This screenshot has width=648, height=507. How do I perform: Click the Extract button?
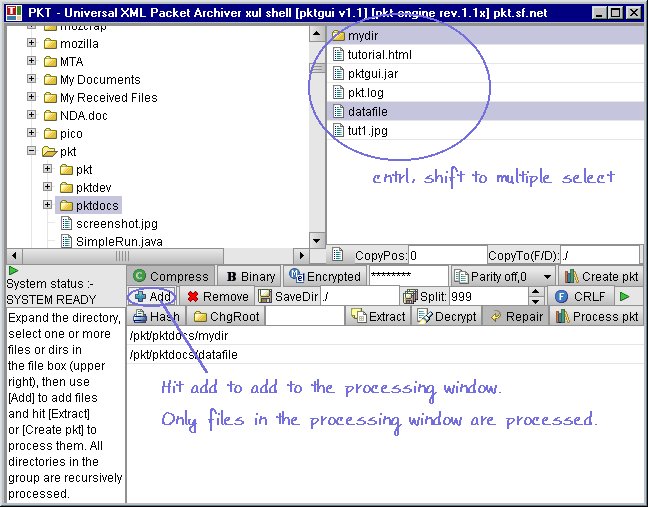pos(378,317)
